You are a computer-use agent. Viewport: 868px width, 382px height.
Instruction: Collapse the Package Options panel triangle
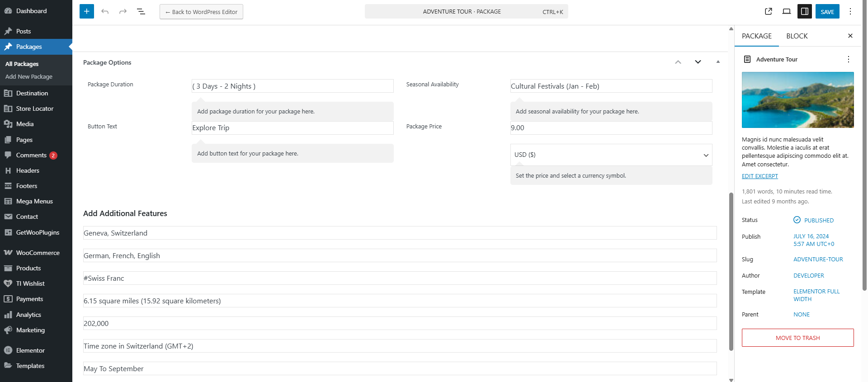(x=718, y=62)
